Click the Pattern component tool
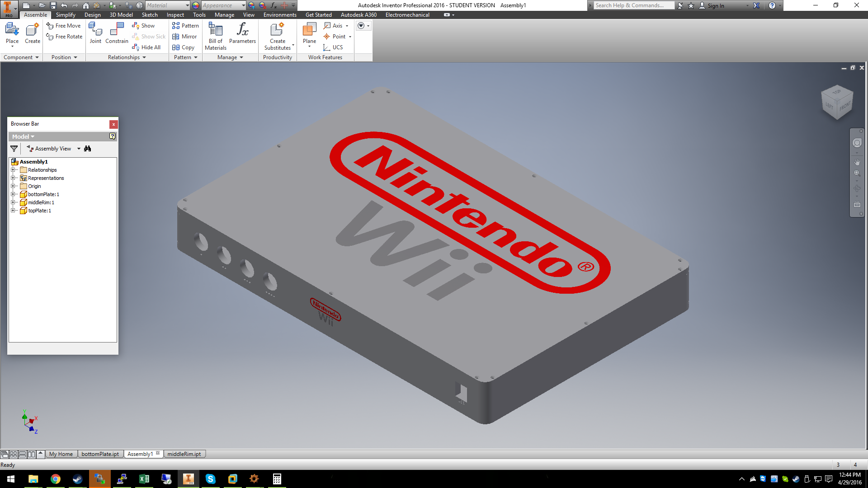This screenshot has width=868, height=488. pyautogui.click(x=185, y=26)
